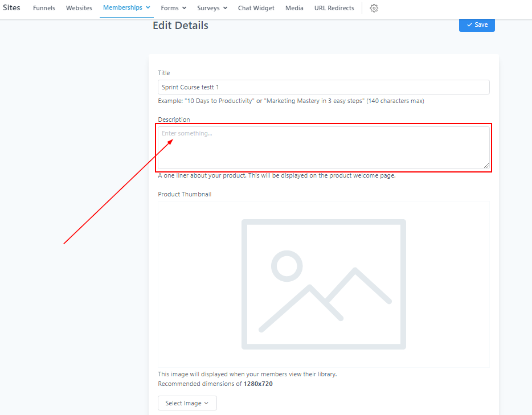Screen dimensions: 532x415
Task: Click the Edit Details page heading
Action: [181, 26]
